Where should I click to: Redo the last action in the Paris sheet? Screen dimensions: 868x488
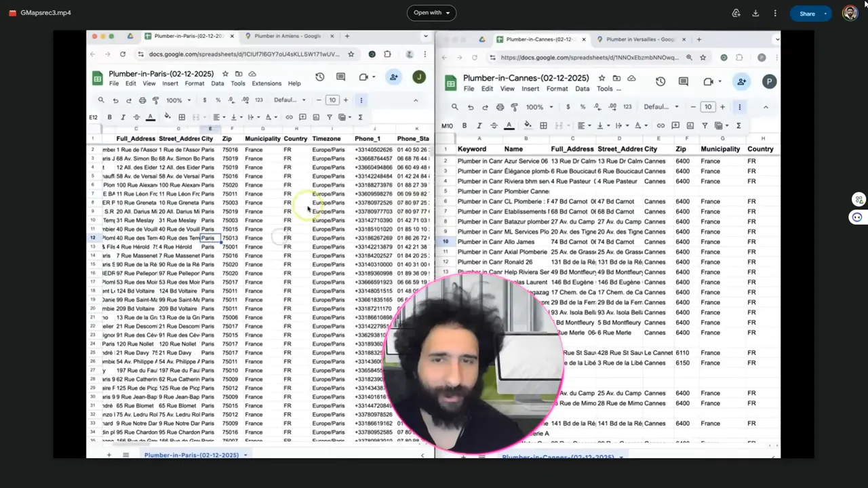click(129, 100)
